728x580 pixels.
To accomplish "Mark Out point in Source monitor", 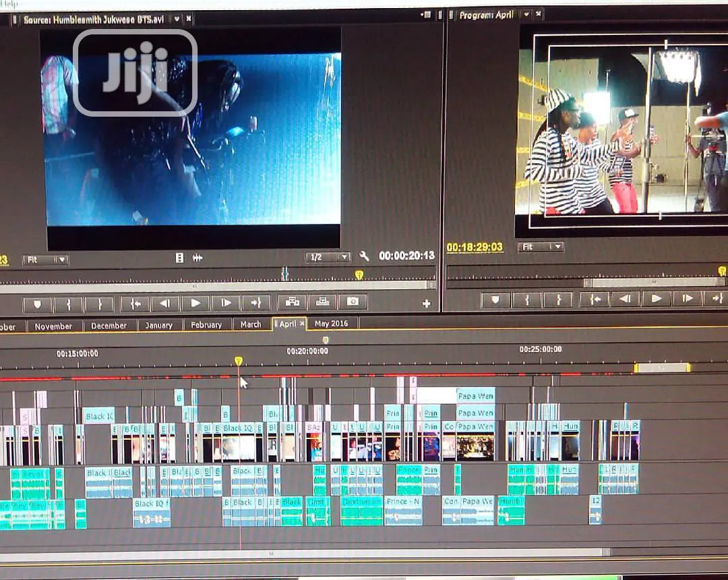I will click(x=99, y=304).
